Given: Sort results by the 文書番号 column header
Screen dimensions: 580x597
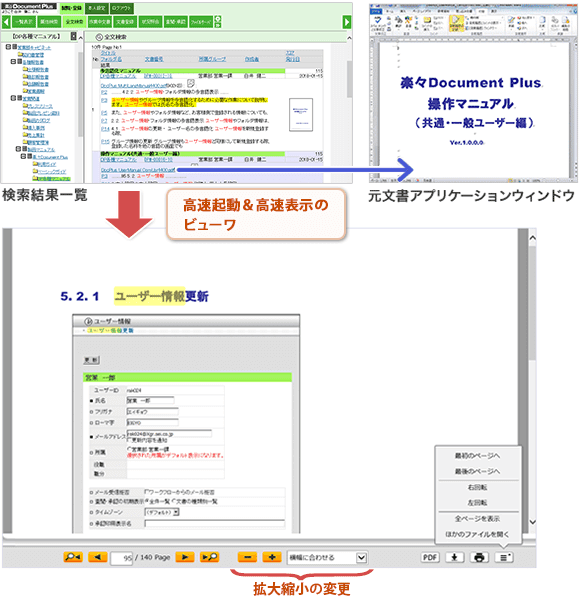Looking at the screenshot, I should click(x=154, y=59).
